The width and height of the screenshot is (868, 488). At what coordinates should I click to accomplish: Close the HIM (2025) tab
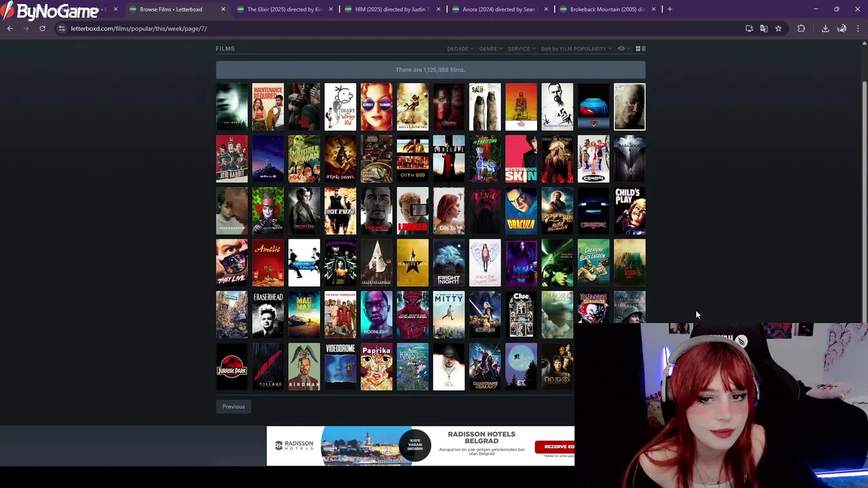pyautogui.click(x=438, y=9)
